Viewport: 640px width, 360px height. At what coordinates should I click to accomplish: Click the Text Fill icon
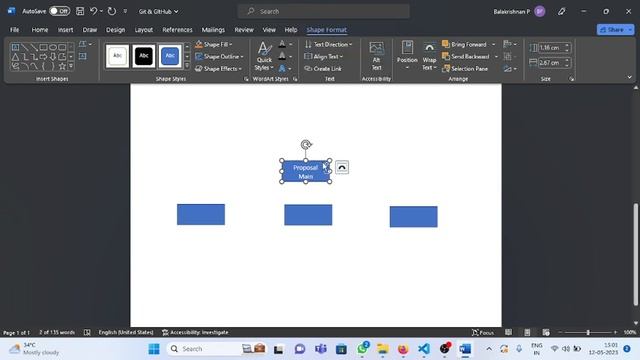[x=282, y=44]
